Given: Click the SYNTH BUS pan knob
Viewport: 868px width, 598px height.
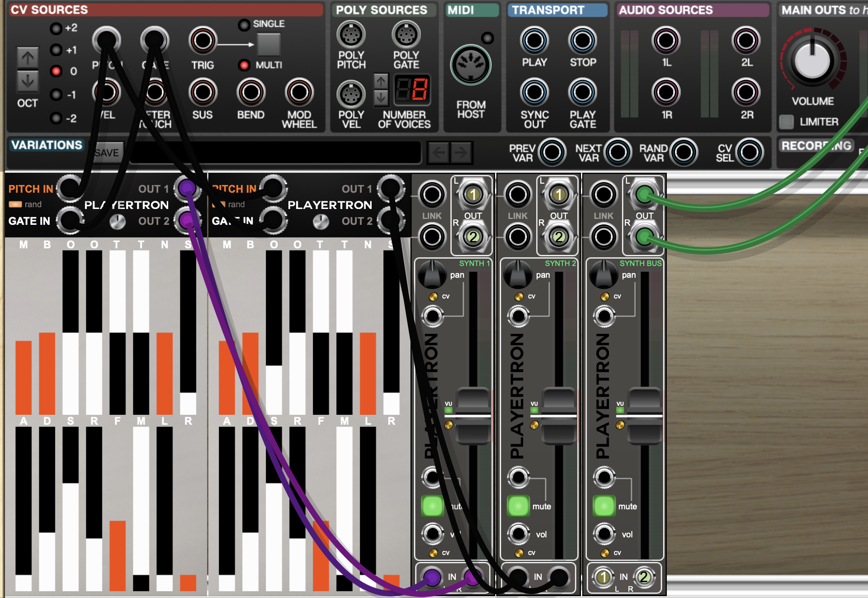Looking at the screenshot, I should click(604, 274).
